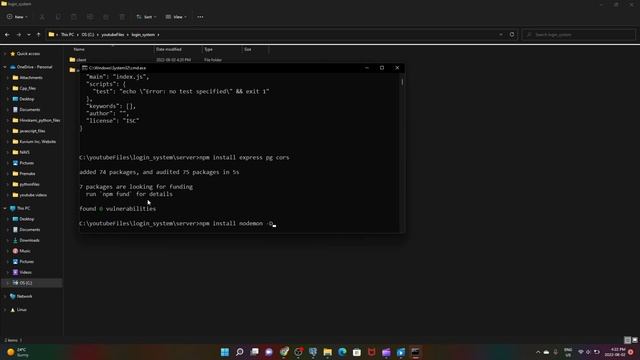Click the Share icon in Explorer toolbar

click(106, 17)
